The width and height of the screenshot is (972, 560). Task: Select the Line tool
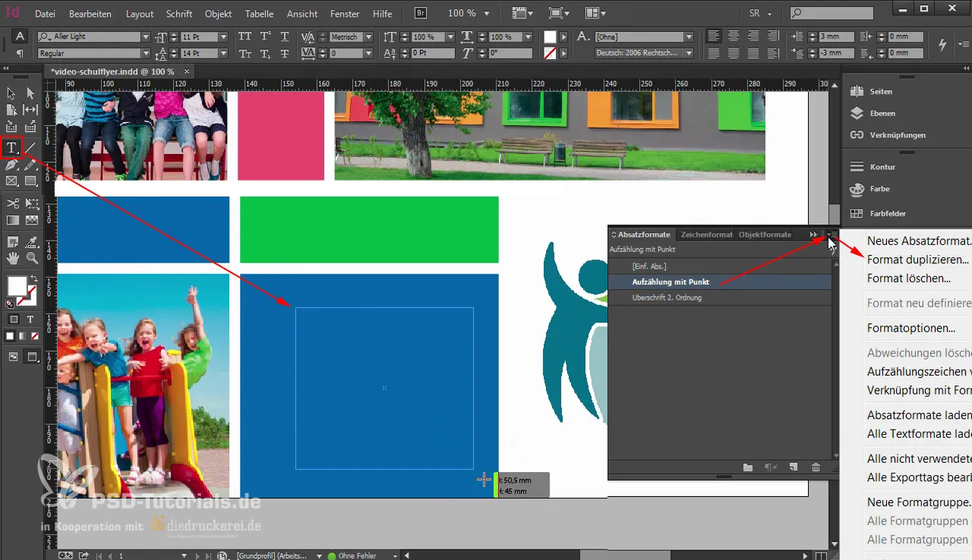(31, 147)
